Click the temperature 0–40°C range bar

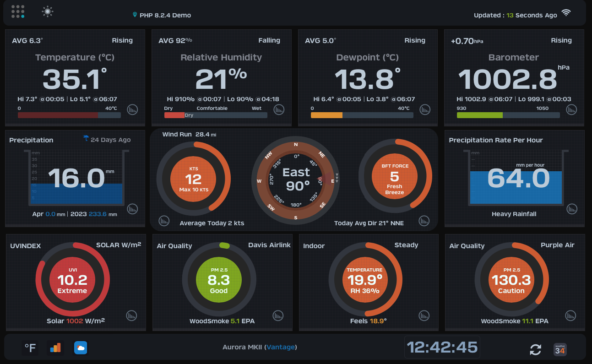[x=69, y=115]
